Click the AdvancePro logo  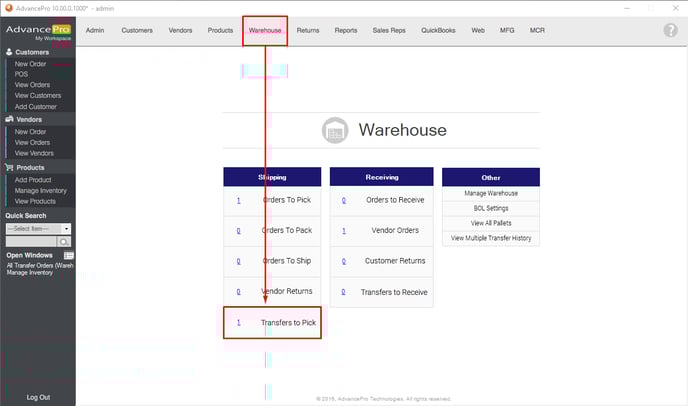coord(37,31)
